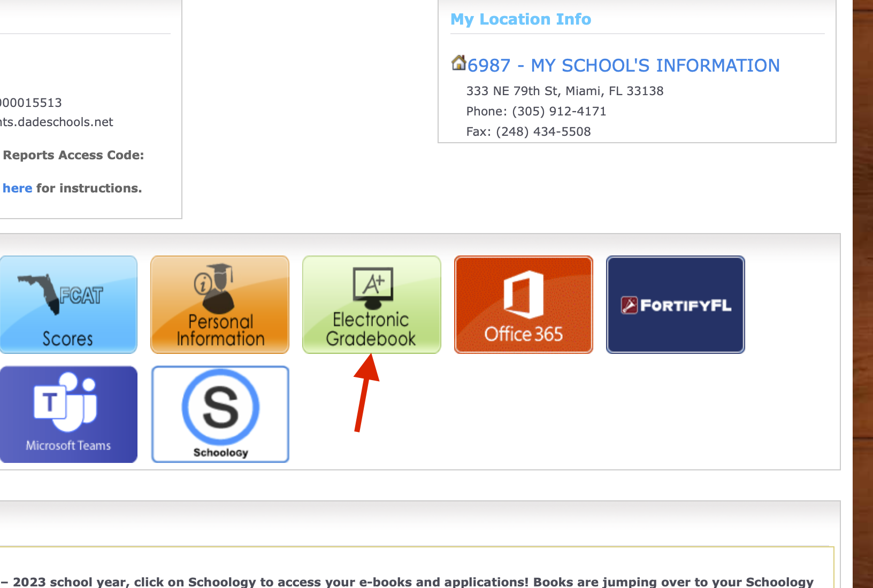
Task: Select the address 333 NE 79th St text
Action: [x=565, y=91]
